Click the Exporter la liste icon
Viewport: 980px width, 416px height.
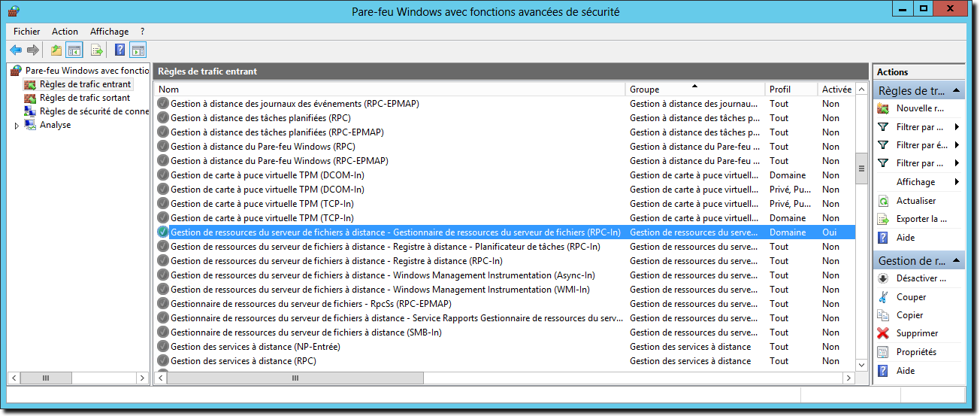[x=884, y=219]
